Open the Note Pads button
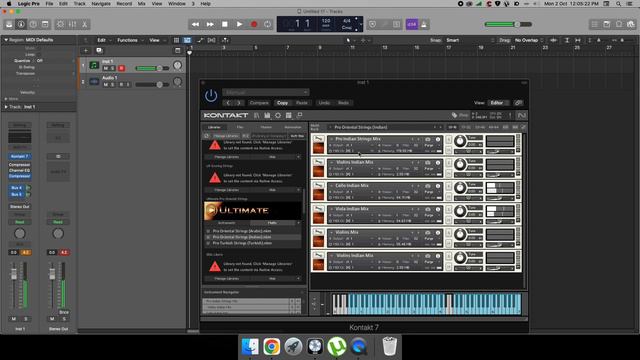 [x=607, y=24]
